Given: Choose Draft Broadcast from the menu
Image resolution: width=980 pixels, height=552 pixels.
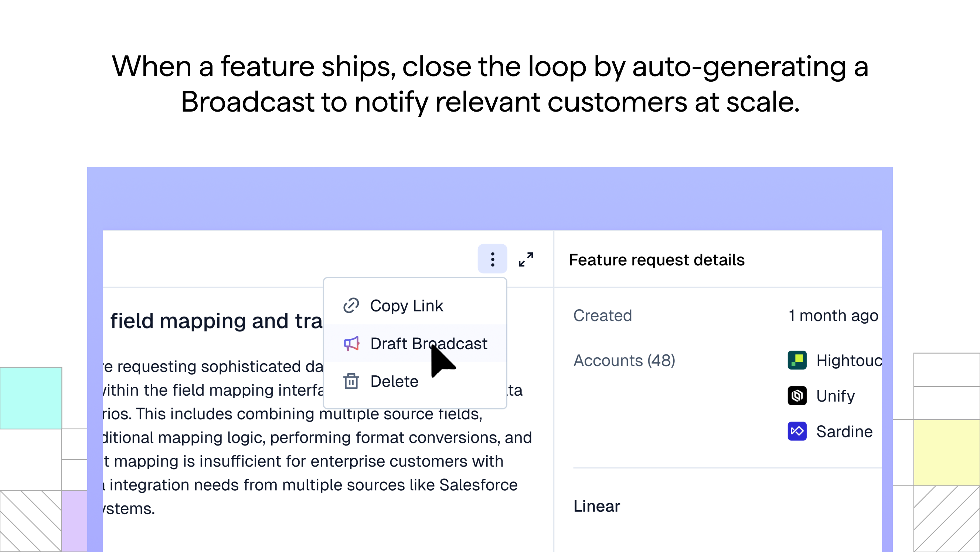Looking at the screenshot, I should point(428,344).
